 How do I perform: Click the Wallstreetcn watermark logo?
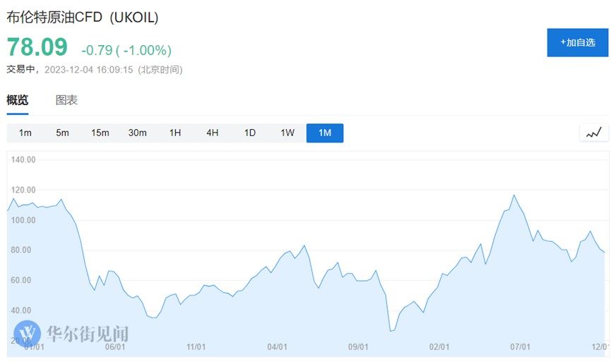click(29, 332)
